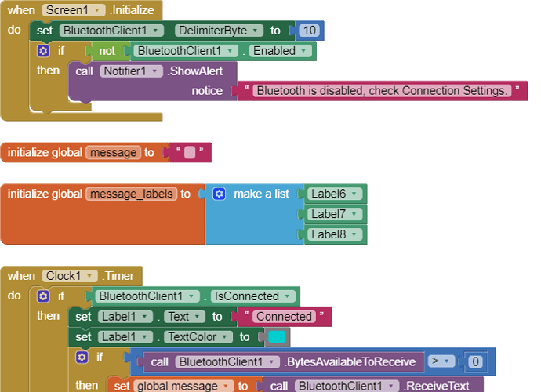
Task: Click the message_labels variable name field
Action: (130, 194)
